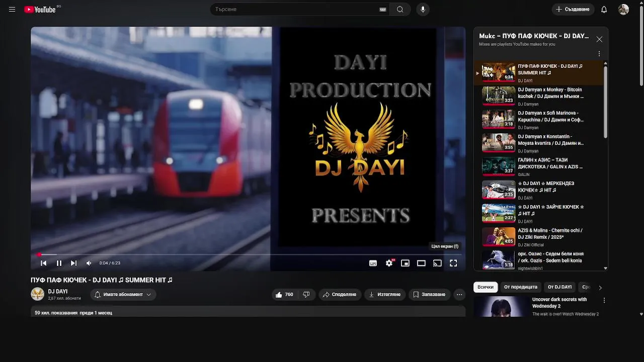Play Kapuchina by DJ Damyan x Sofi Marinova
Viewport: 644px width, 362px height.
538,120
